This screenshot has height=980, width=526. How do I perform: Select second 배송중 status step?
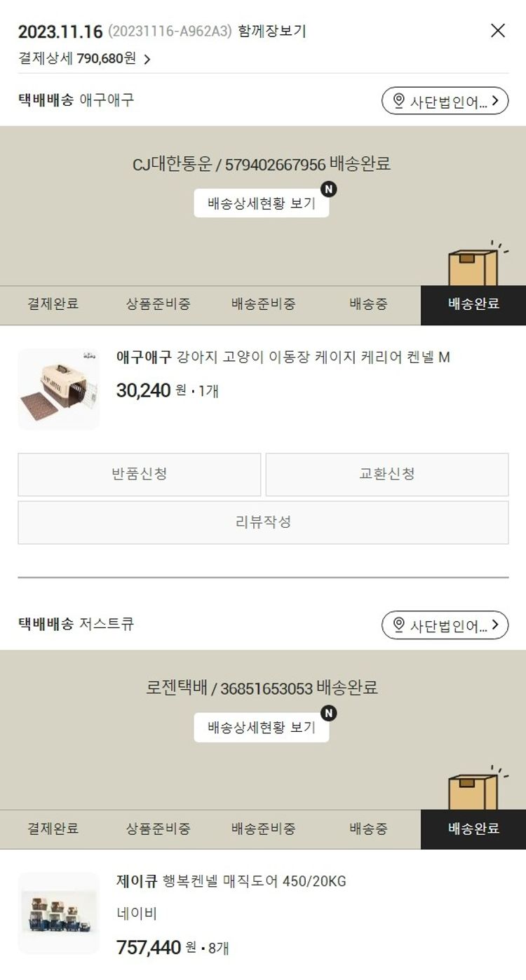click(368, 829)
